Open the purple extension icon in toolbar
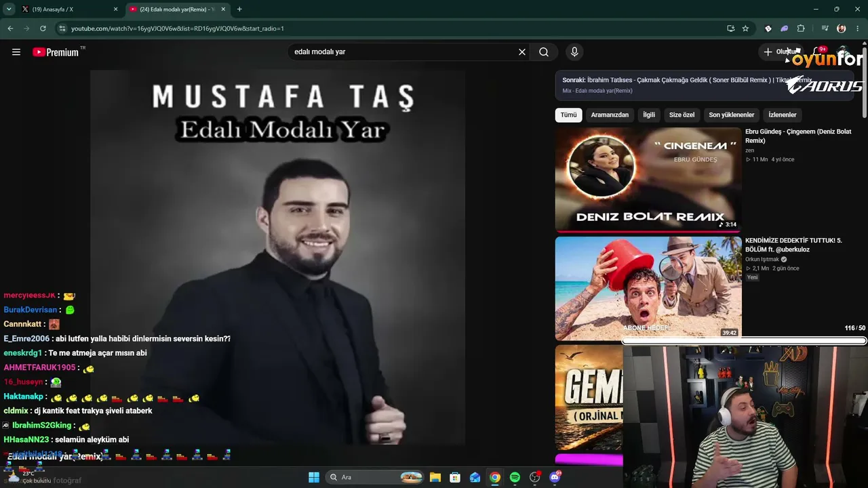Image resolution: width=868 pixels, height=488 pixels. pos(785,28)
